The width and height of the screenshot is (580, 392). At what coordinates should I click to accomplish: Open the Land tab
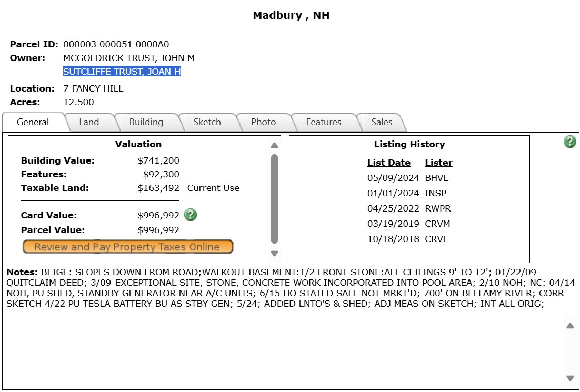click(x=89, y=122)
